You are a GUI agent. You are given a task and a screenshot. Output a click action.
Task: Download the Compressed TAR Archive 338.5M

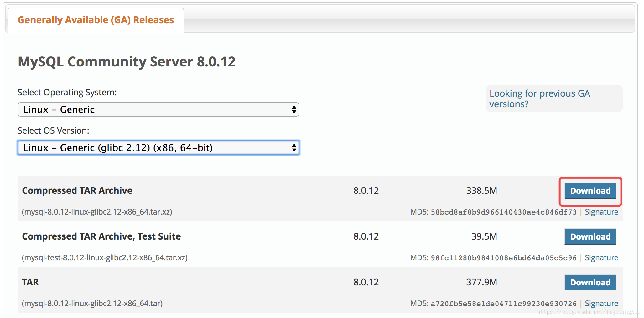coord(590,191)
